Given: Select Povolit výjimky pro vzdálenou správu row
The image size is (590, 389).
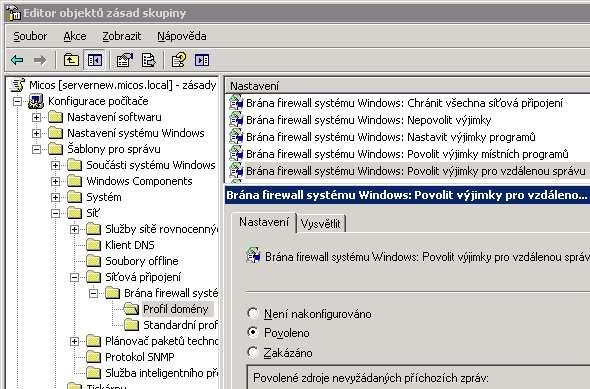Looking at the screenshot, I should 416,171.
